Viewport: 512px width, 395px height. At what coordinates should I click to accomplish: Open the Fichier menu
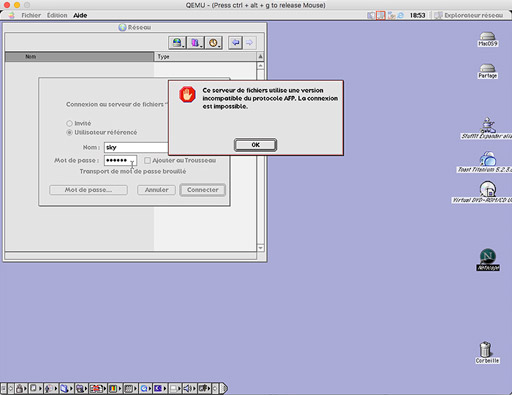[31, 15]
